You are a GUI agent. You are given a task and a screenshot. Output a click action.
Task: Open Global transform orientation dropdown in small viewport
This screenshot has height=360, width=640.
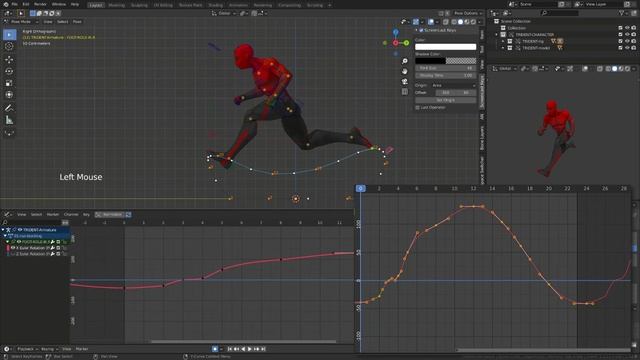click(x=505, y=69)
